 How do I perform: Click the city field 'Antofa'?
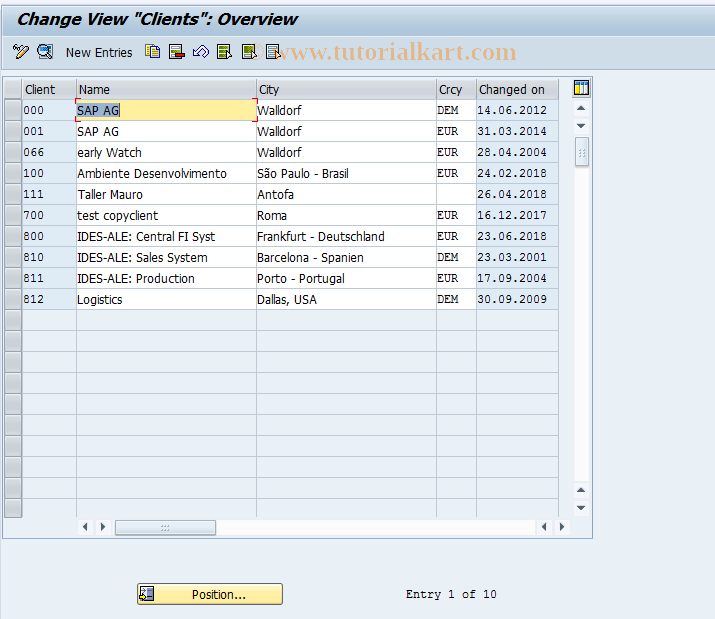pyautogui.click(x=346, y=194)
